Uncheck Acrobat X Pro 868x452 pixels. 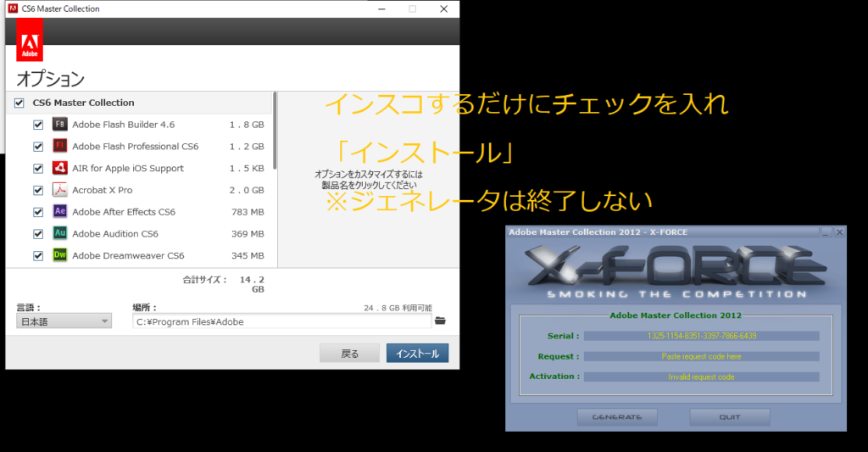pos(38,191)
